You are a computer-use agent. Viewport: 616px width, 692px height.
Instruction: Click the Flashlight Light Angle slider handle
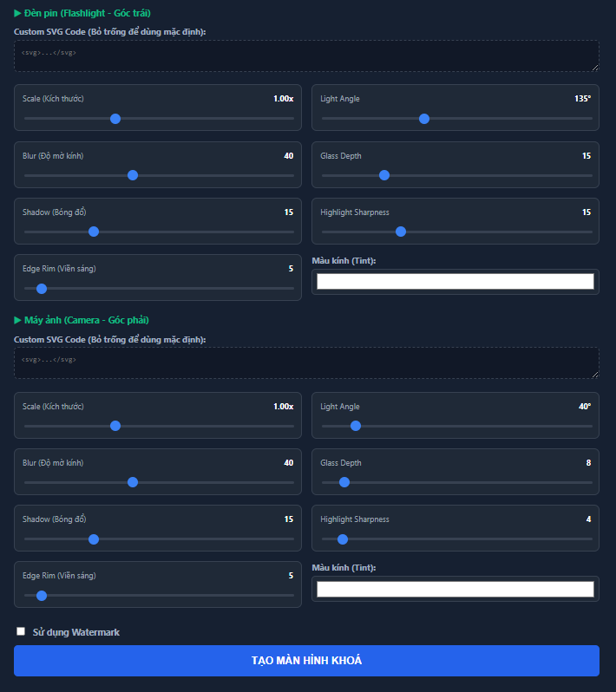[x=424, y=119]
